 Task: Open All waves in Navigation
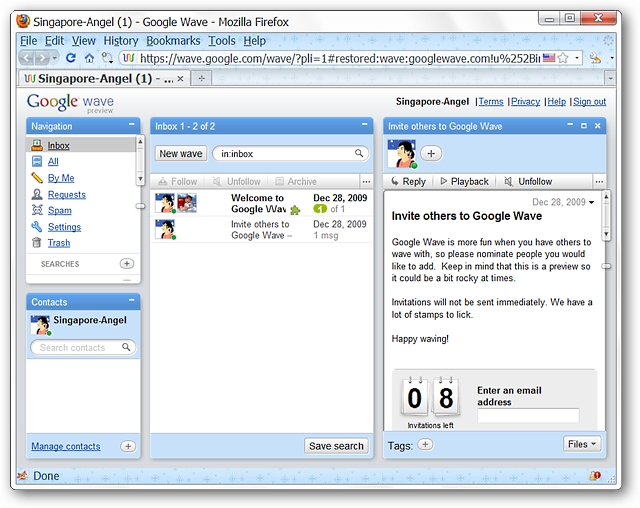click(x=53, y=161)
